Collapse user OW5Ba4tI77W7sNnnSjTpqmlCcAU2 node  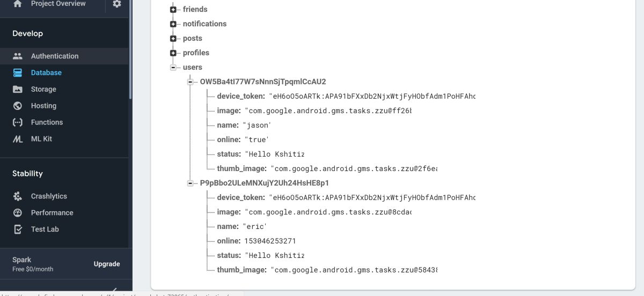click(190, 82)
